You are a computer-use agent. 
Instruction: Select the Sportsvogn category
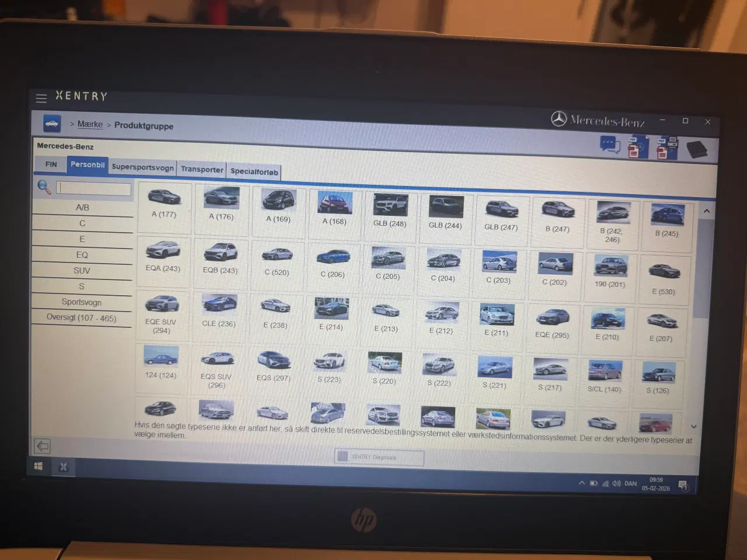(x=81, y=302)
